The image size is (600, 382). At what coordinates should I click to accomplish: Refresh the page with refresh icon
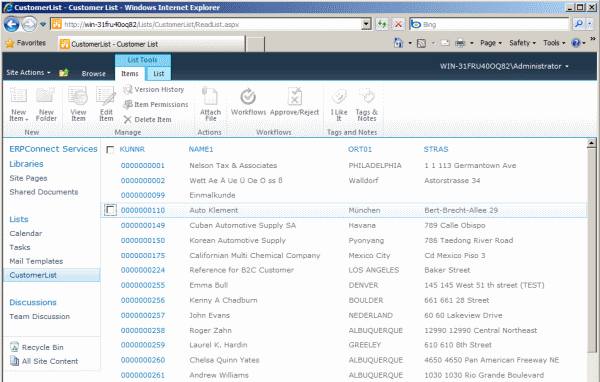[x=382, y=24]
